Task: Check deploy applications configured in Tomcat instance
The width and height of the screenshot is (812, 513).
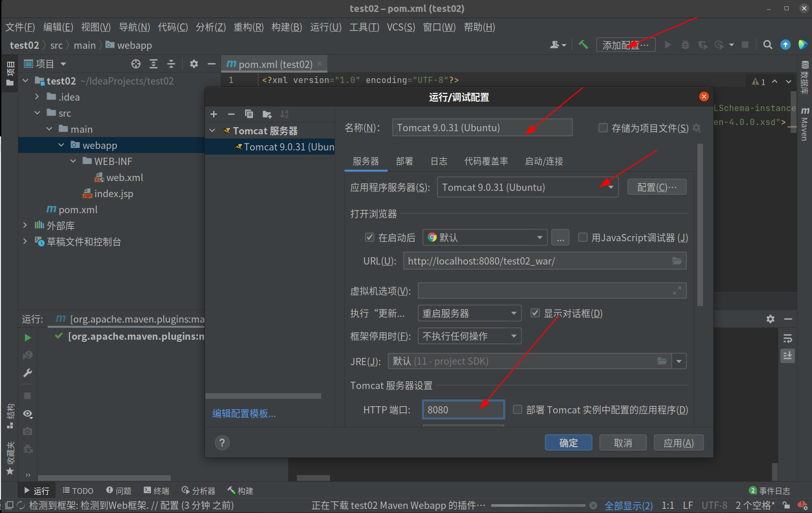Action: (517, 409)
